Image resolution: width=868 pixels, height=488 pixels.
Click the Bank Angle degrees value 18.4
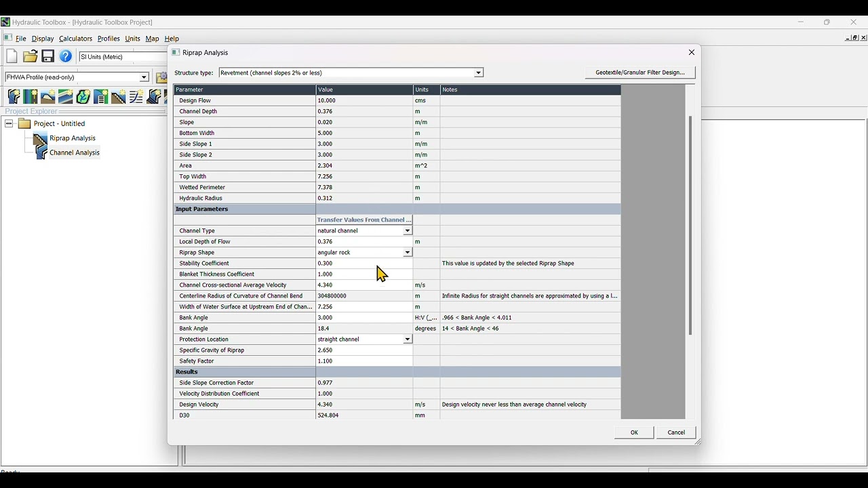pos(364,328)
